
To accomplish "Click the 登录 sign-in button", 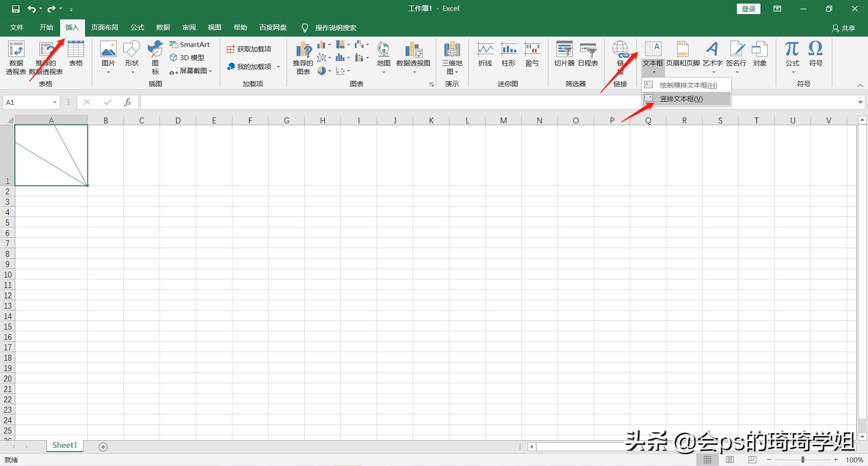I will [749, 8].
